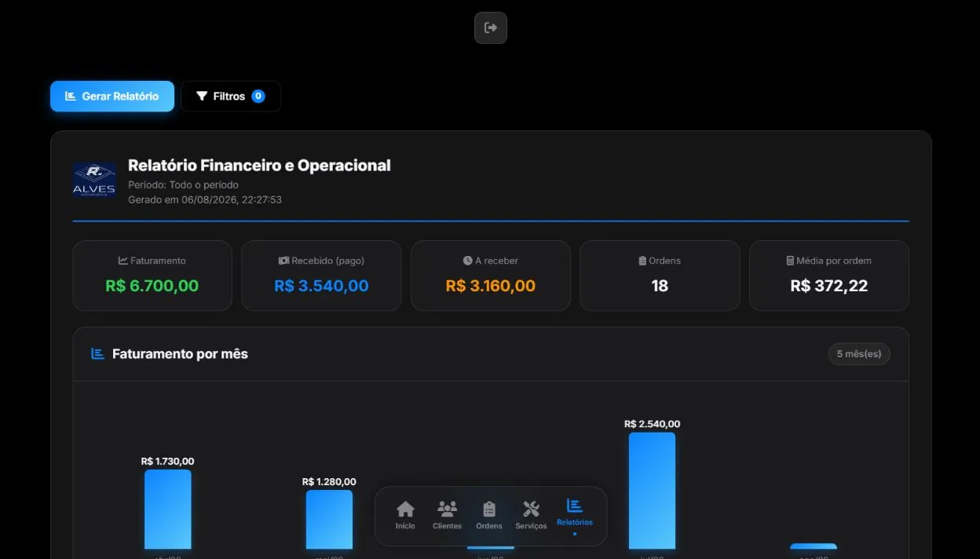The height and width of the screenshot is (559, 980).
Task: Select the Média por ordem card
Action: pos(829,276)
